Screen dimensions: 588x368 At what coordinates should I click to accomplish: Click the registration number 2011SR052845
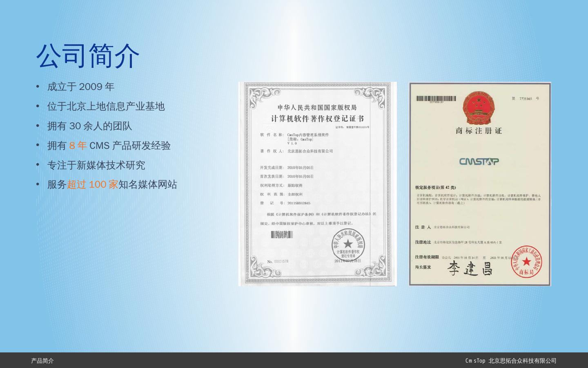click(299, 203)
